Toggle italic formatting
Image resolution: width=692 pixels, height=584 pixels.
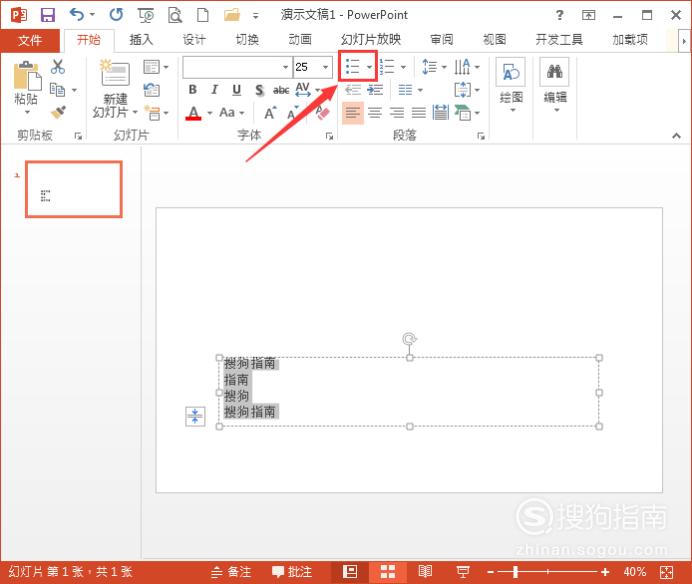click(x=214, y=90)
